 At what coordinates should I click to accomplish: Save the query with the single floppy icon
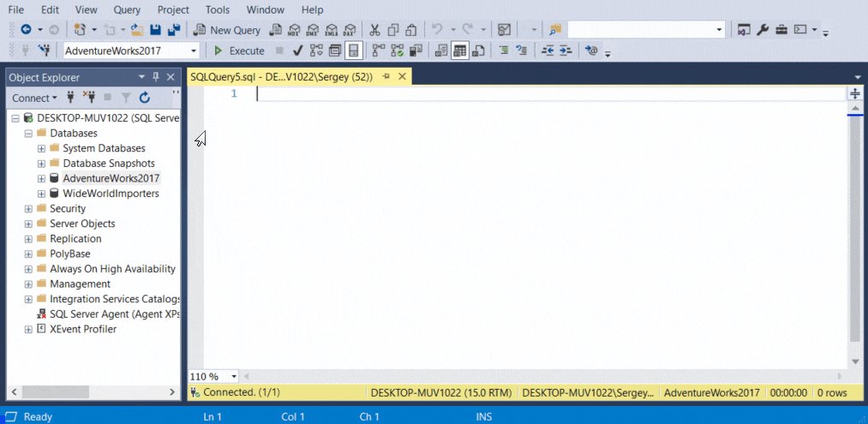pyautogui.click(x=156, y=30)
